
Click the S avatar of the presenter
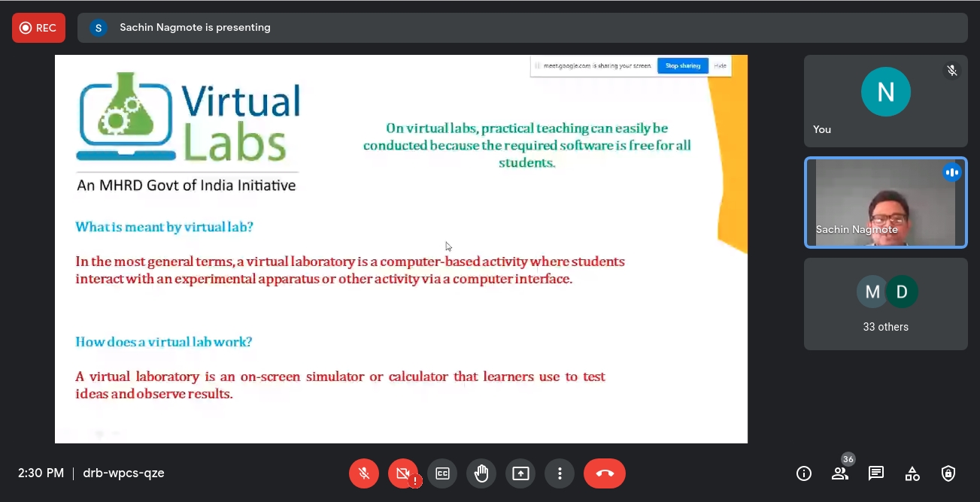click(x=99, y=28)
